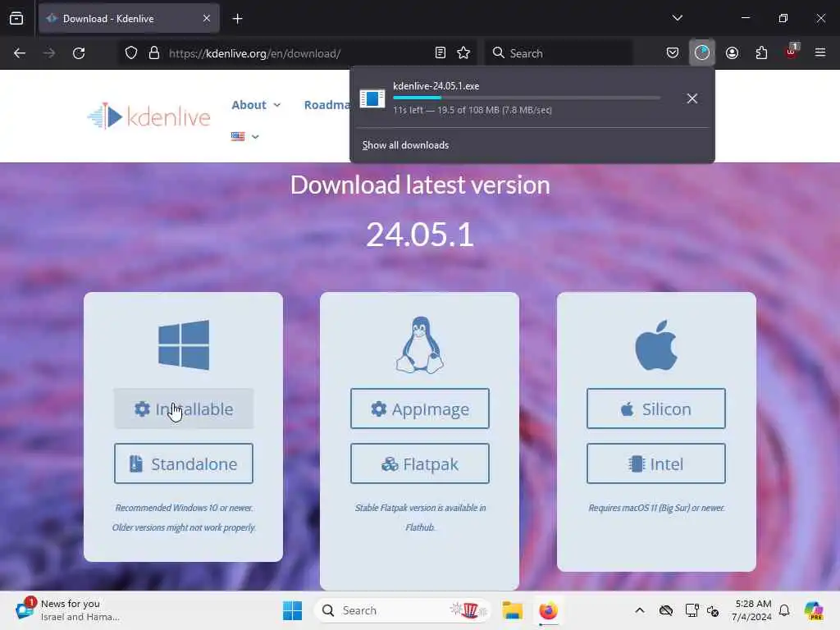
Task: Download the Windows Standalone version
Action: point(184,463)
